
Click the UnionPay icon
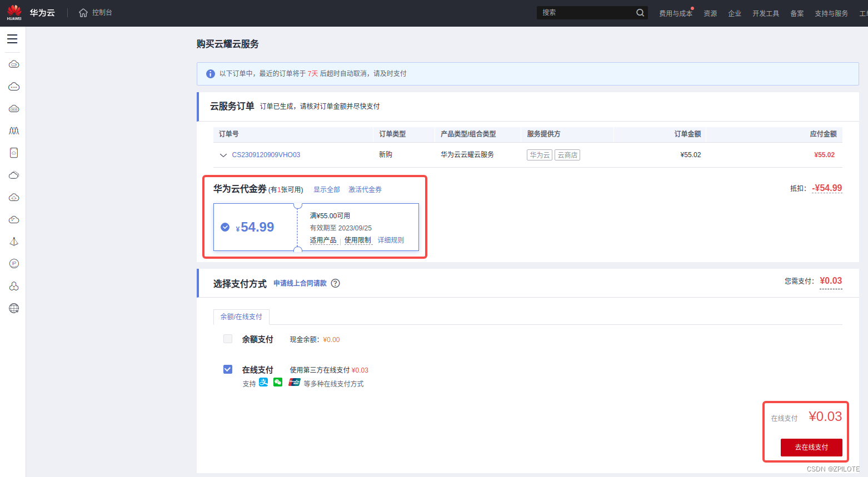click(295, 382)
